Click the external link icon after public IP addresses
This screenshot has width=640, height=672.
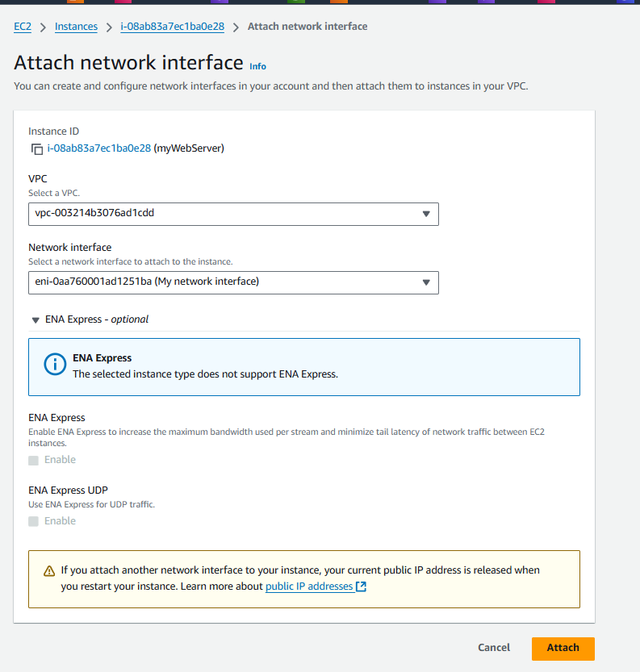pyautogui.click(x=359, y=586)
